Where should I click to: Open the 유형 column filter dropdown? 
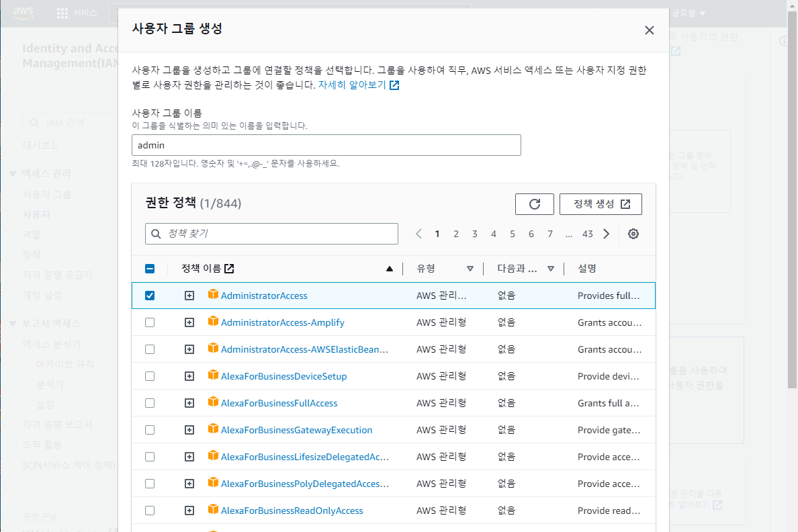(x=470, y=269)
